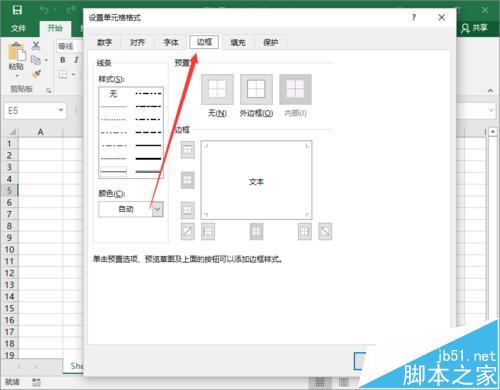Click the Copy icon in the clipboard group
500x390 pixels.
pyautogui.click(x=35, y=60)
